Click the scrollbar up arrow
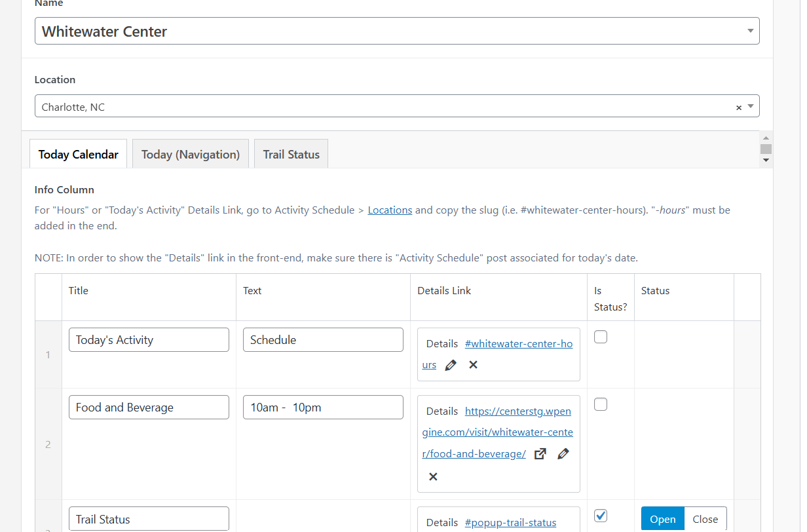Screen dimensions: 807x532 [x=766, y=139]
